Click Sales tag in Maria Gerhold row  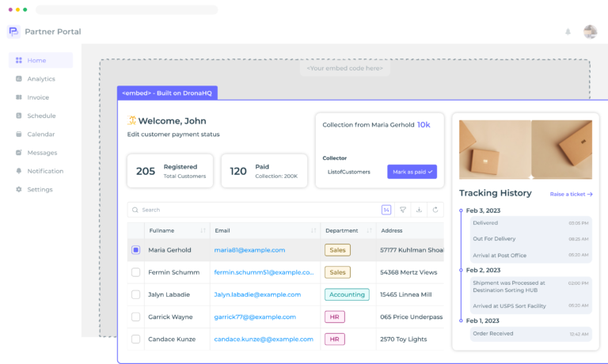coord(337,250)
